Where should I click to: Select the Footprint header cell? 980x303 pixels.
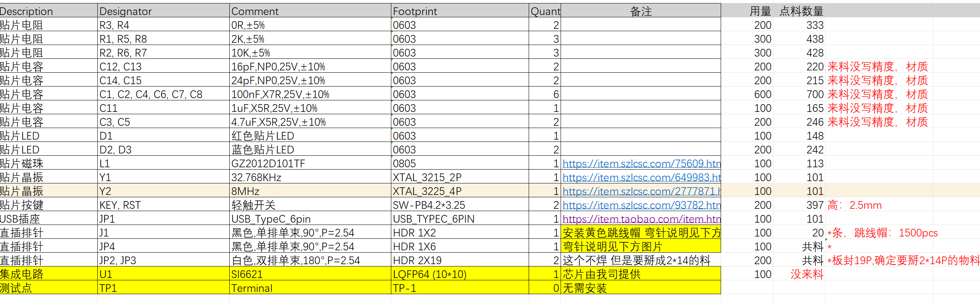click(x=459, y=11)
